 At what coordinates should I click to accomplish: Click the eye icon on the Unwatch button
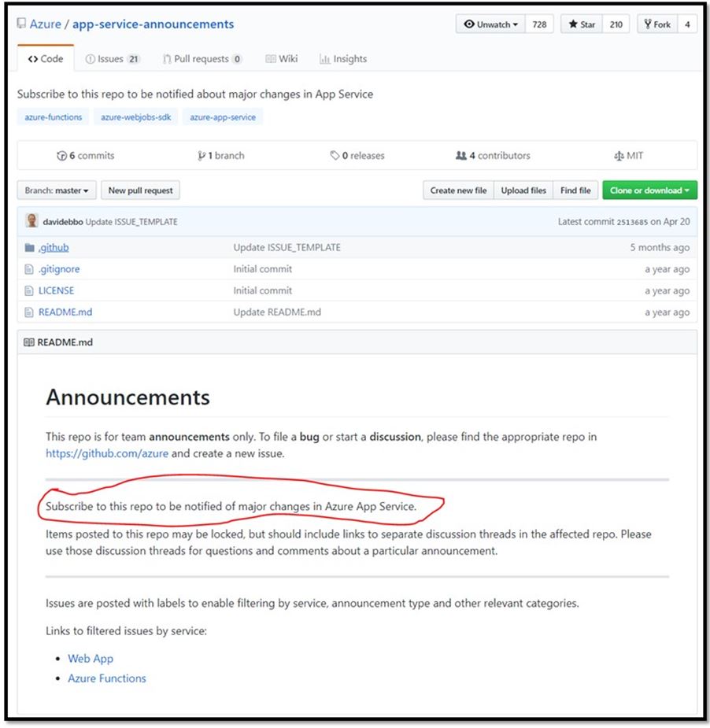[470, 24]
